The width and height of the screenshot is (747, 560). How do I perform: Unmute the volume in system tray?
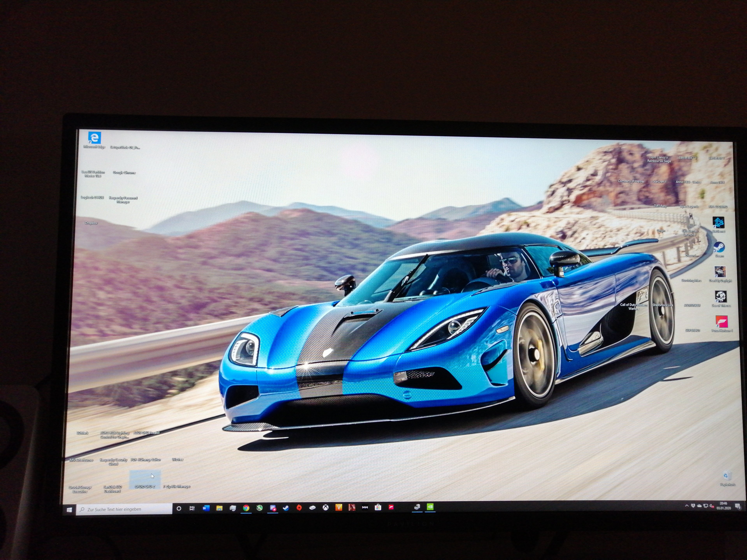pos(712,506)
